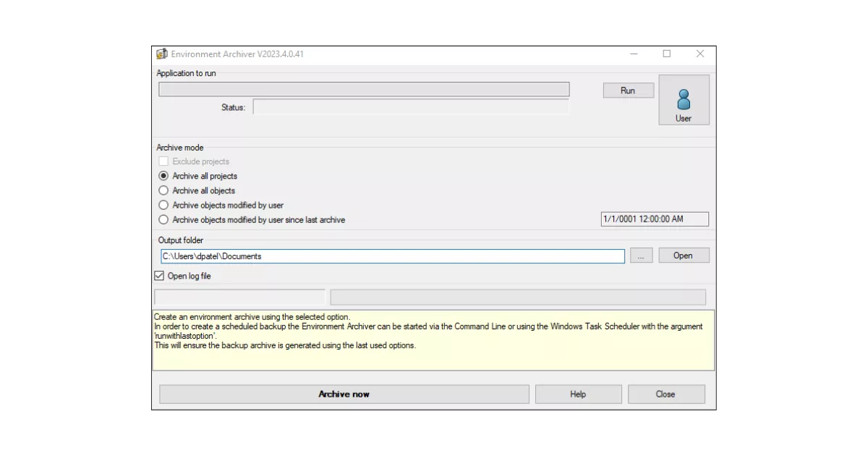Select the Archive all projects option

pyautogui.click(x=163, y=176)
